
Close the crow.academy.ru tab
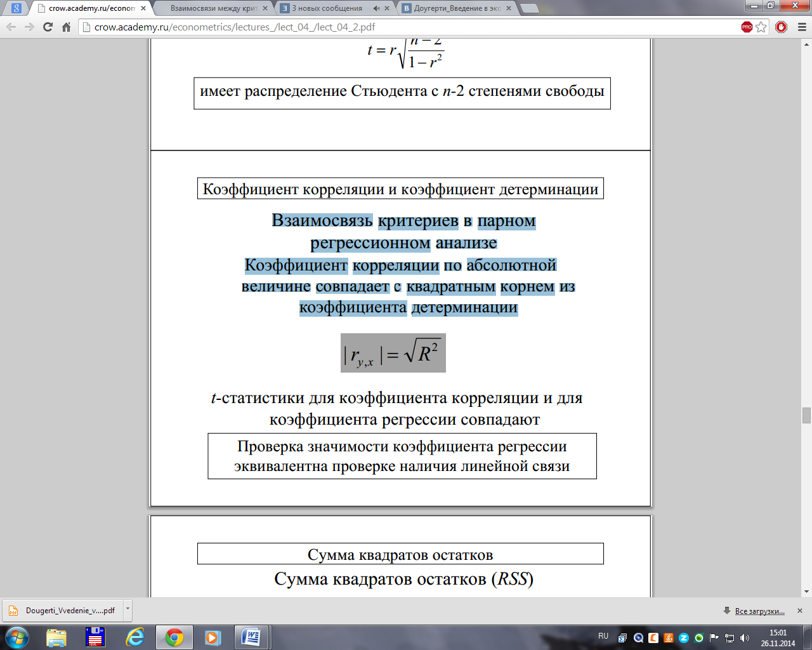[143, 8]
